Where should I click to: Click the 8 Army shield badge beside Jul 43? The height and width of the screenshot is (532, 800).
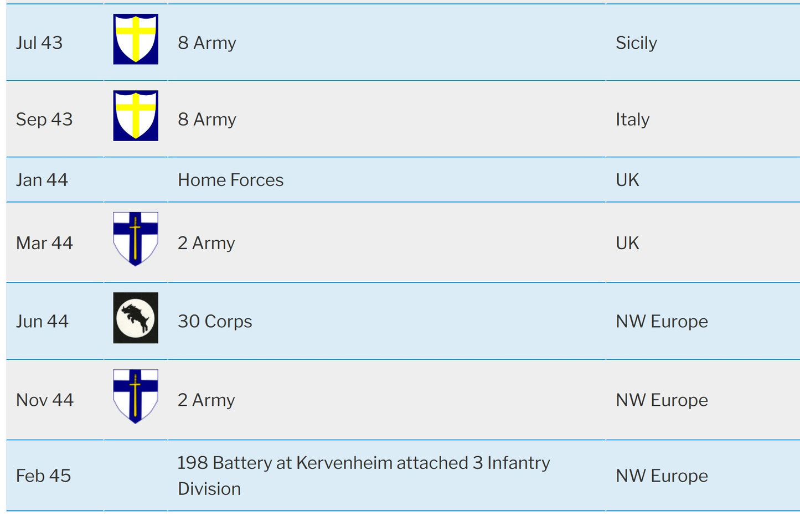(136, 39)
